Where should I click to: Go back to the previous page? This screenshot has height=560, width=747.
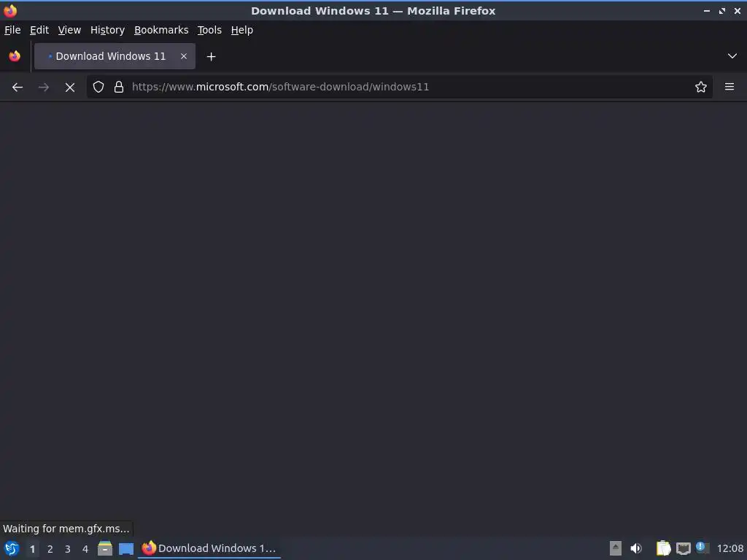coord(18,87)
